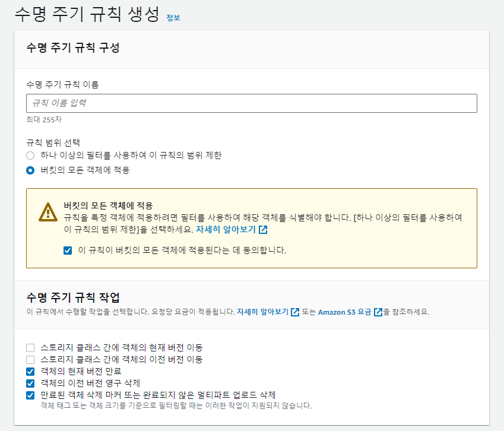
Task: Click the external link icon after Amazon S3 요금
Action: pyautogui.click(x=378, y=312)
